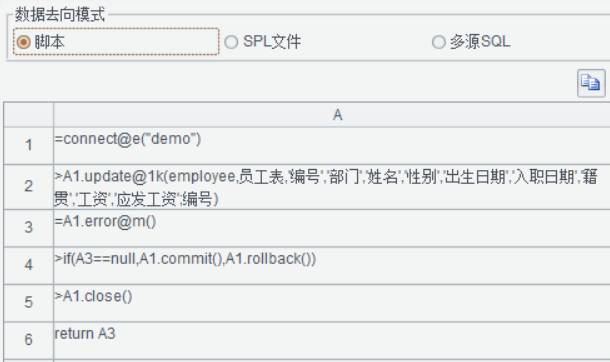Select row header 5
610x362 pixels.
coord(28,303)
